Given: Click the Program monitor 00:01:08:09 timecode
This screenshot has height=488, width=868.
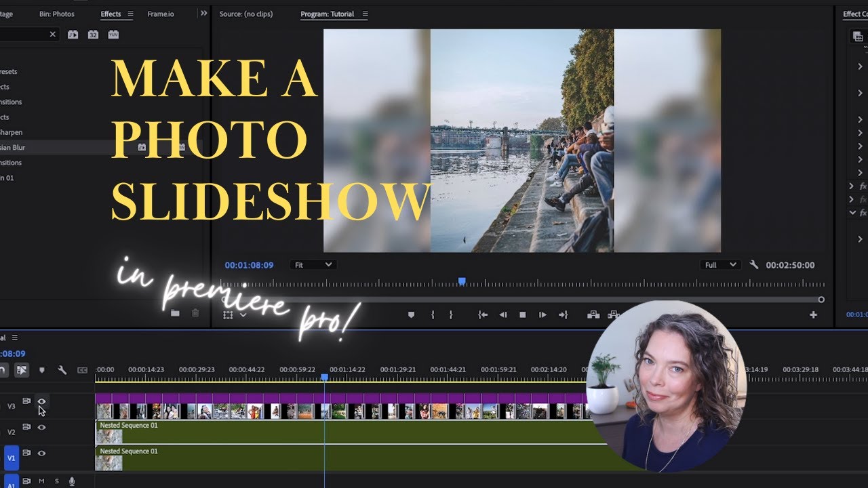Looking at the screenshot, I should tap(249, 265).
